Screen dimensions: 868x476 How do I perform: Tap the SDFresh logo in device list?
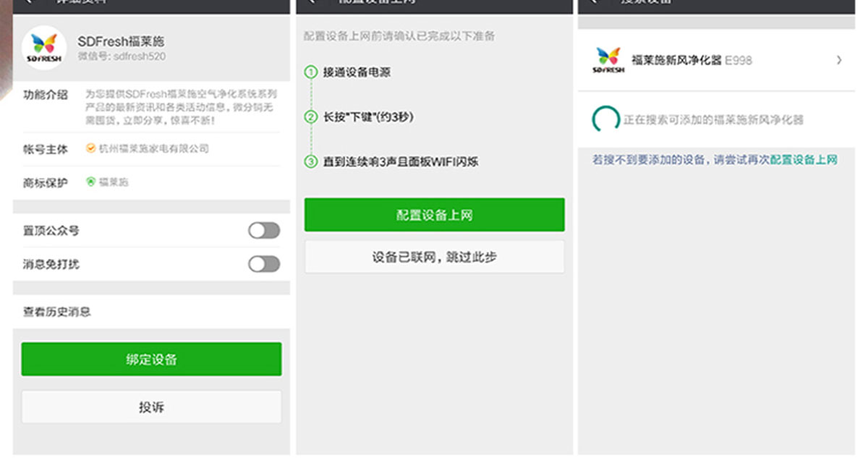pos(608,60)
